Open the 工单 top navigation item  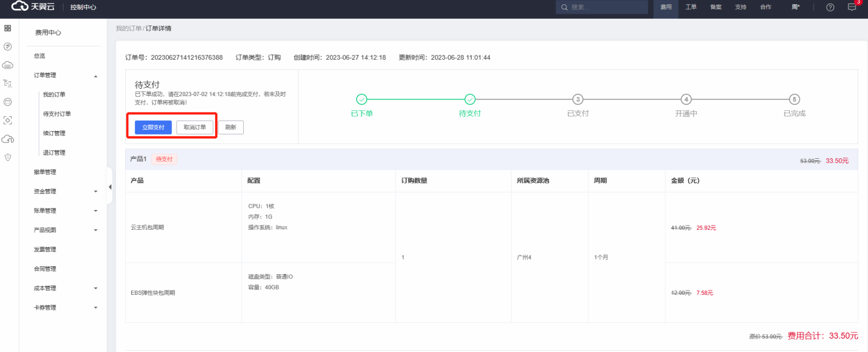point(690,7)
